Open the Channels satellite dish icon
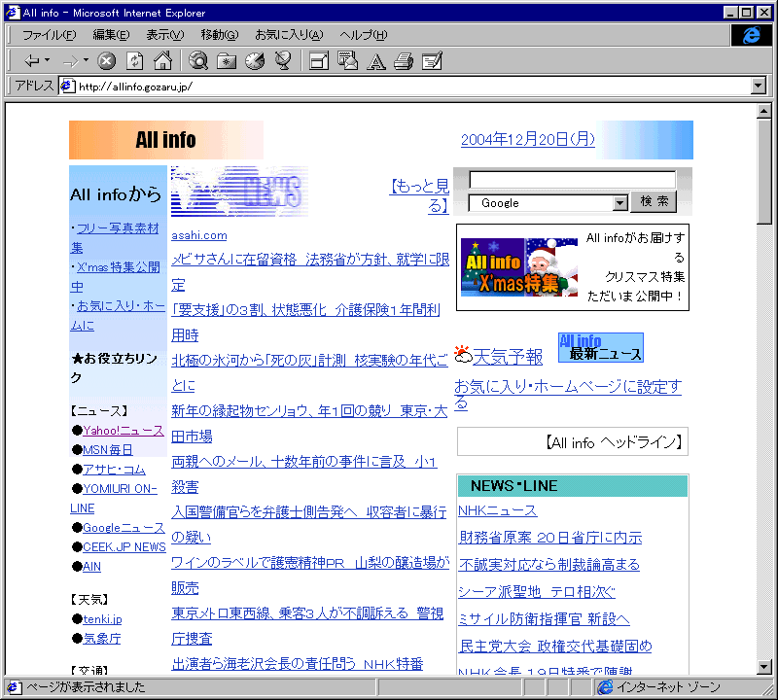 click(283, 61)
